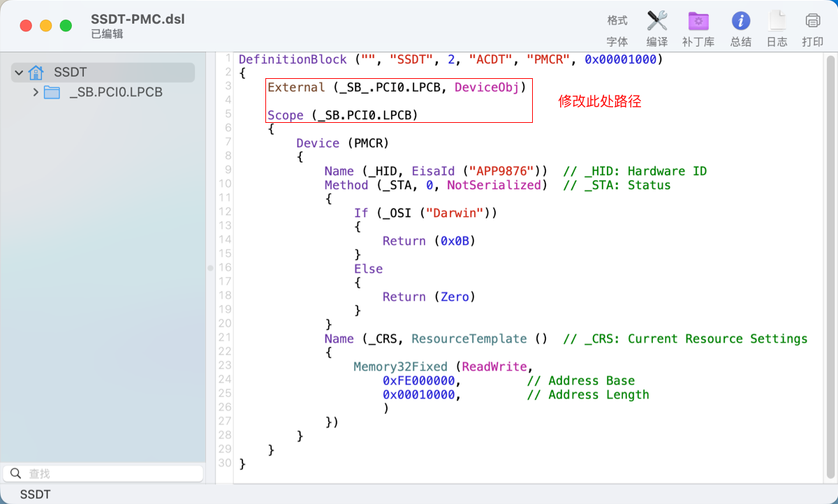This screenshot has height=504, width=838.
Task: Select the SSDT row in sidebar
Action: [70, 73]
